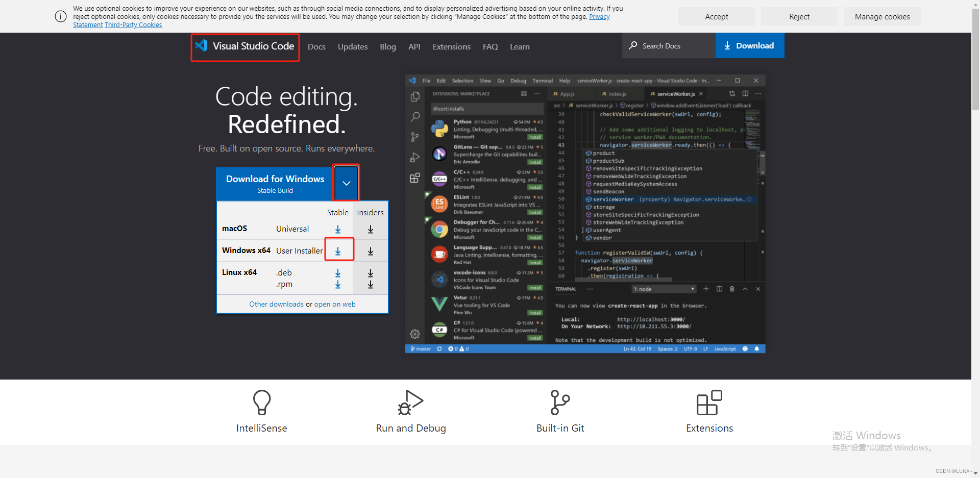
Task: Navigate to the FAQ section
Action: (490, 46)
